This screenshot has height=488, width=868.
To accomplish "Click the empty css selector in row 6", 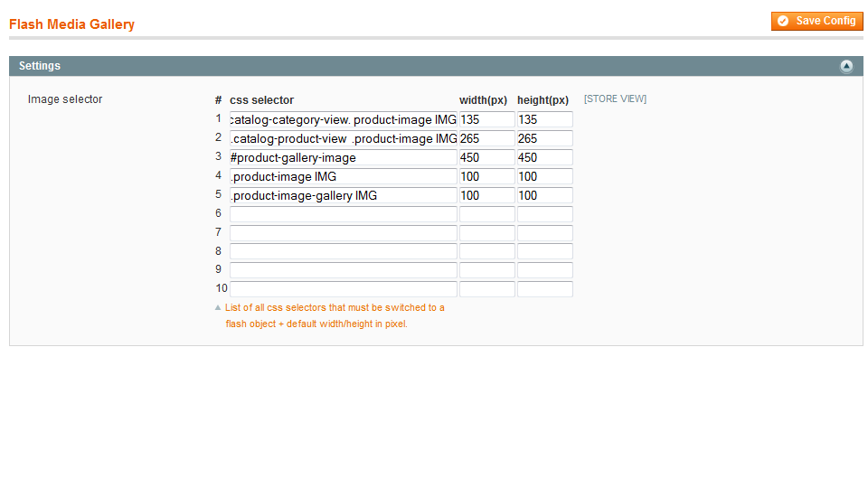I will [343, 214].
